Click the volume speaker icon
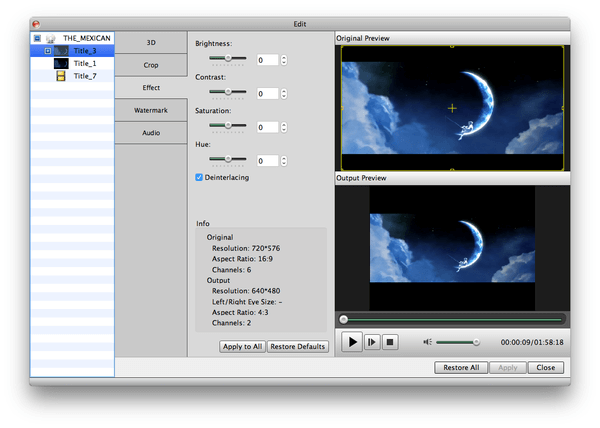The height and width of the screenshot is (428, 600). click(x=427, y=342)
